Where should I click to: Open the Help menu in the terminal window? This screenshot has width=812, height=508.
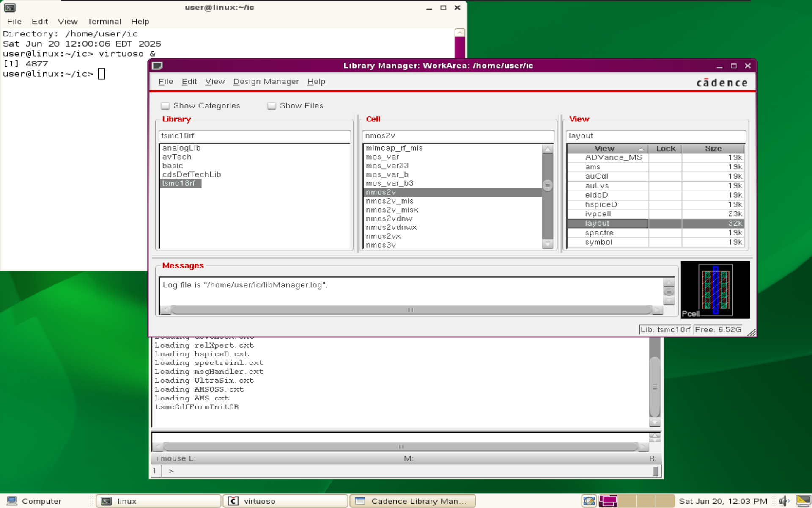[x=140, y=22]
